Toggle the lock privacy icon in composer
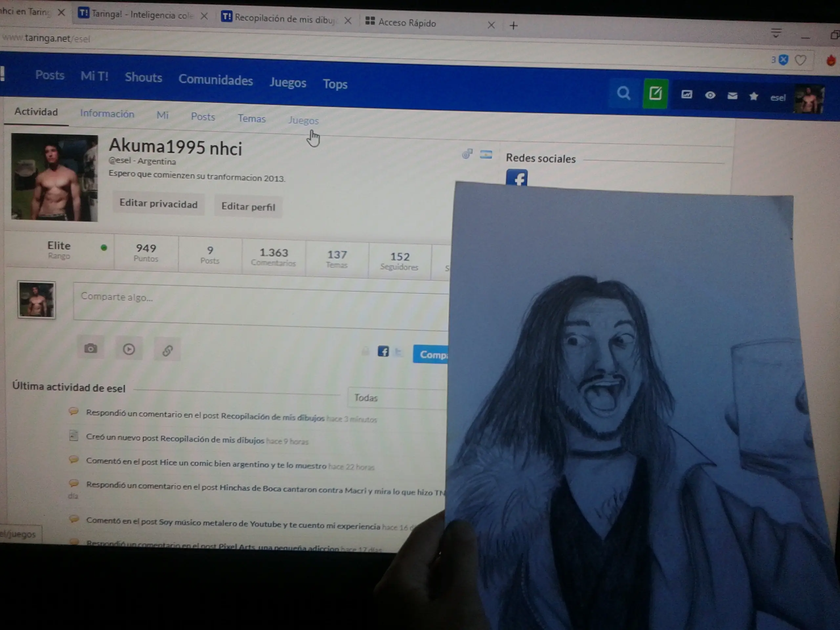840x630 pixels. (x=365, y=351)
